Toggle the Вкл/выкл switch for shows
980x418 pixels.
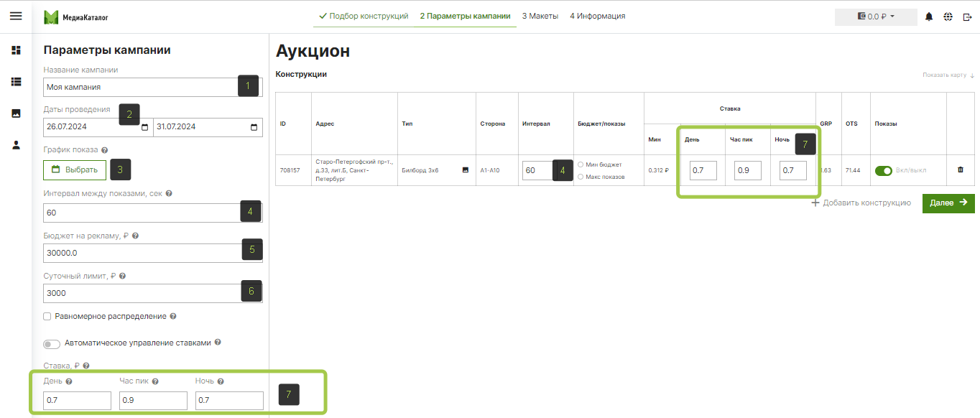(x=883, y=171)
